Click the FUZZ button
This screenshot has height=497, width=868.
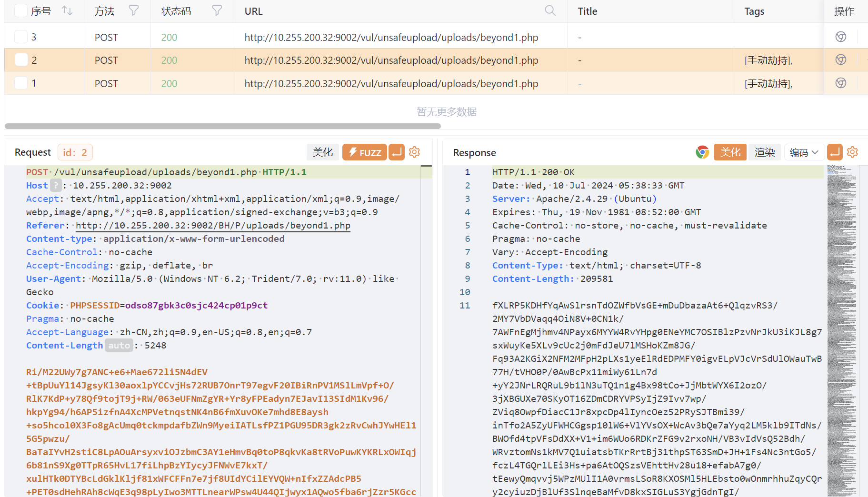pos(365,152)
